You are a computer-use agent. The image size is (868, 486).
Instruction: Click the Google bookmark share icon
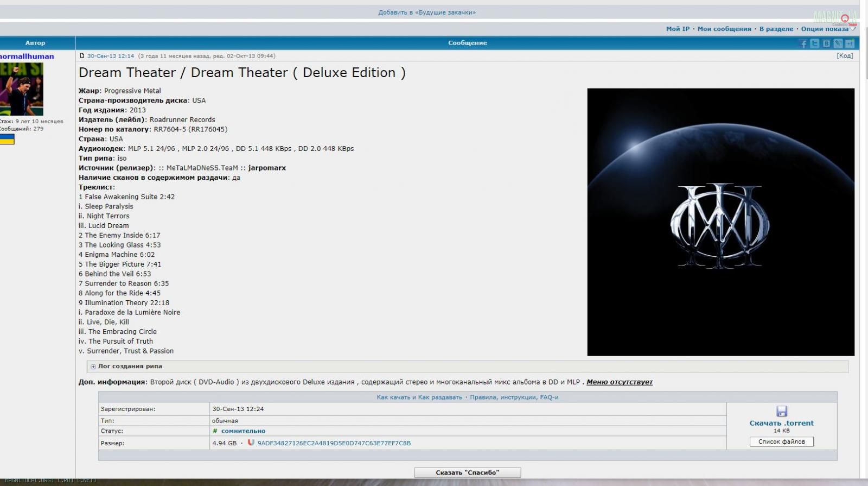point(850,43)
